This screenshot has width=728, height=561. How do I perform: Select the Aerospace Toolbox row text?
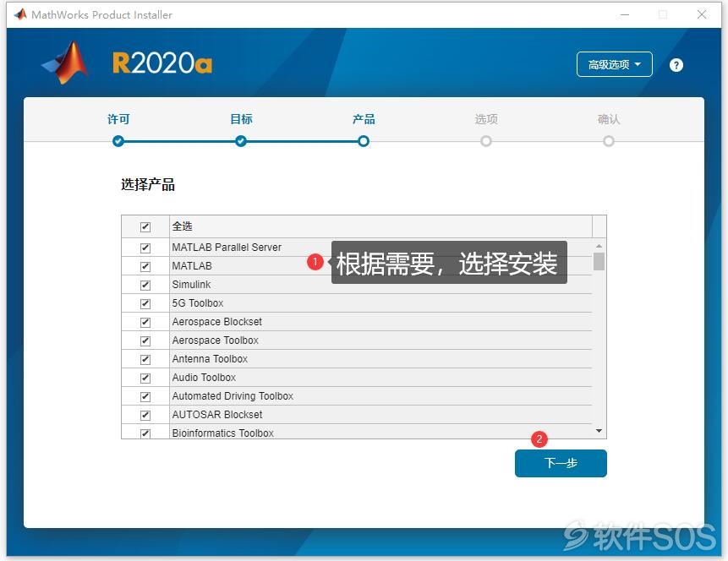point(215,340)
